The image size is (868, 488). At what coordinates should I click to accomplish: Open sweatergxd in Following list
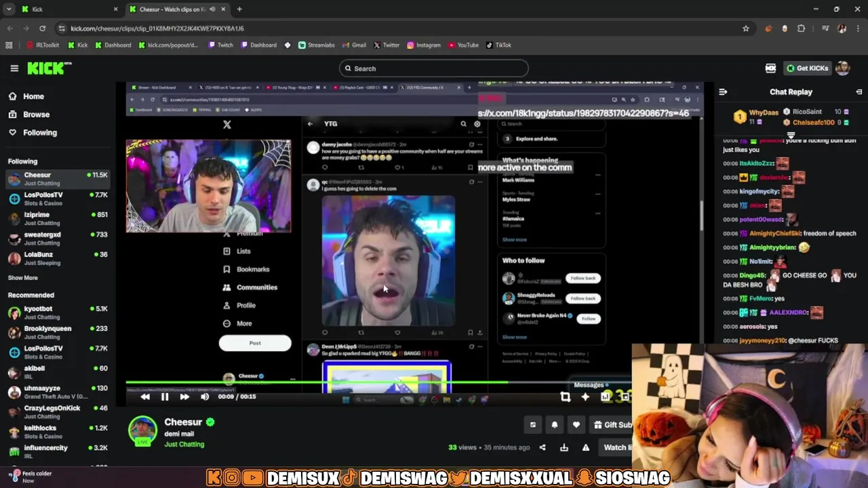(x=58, y=239)
